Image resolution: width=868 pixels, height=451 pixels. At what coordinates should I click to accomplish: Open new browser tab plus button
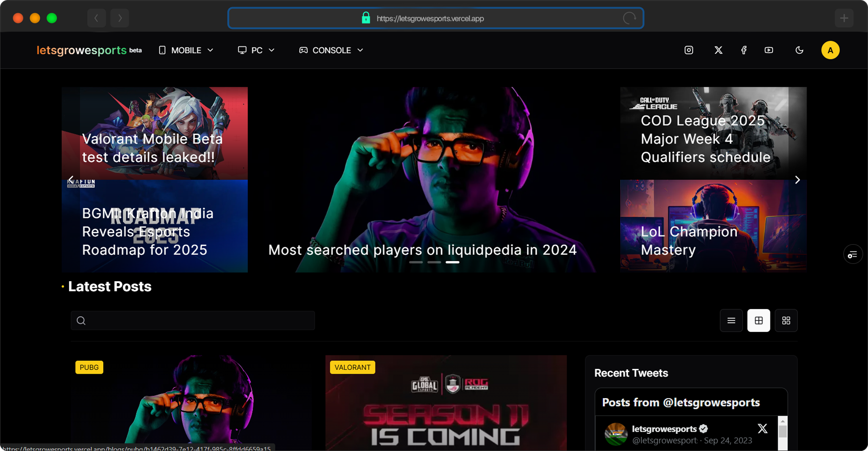click(x=844, y=18)
